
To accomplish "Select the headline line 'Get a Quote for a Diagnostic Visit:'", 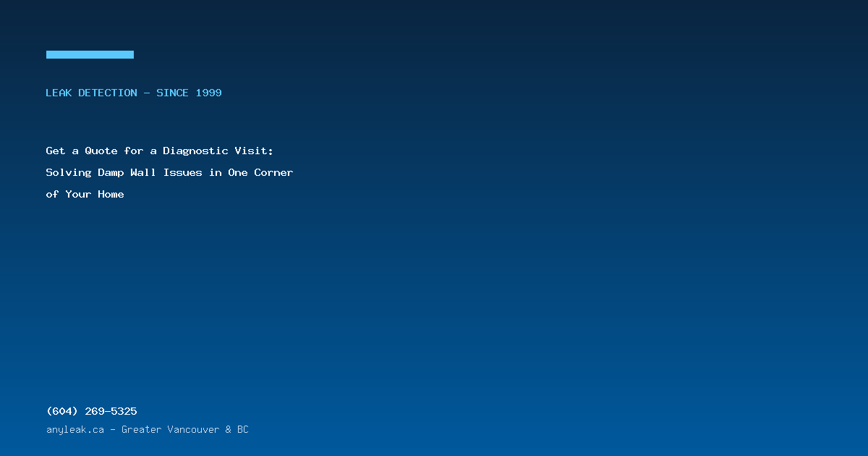I will coord(160,151).
